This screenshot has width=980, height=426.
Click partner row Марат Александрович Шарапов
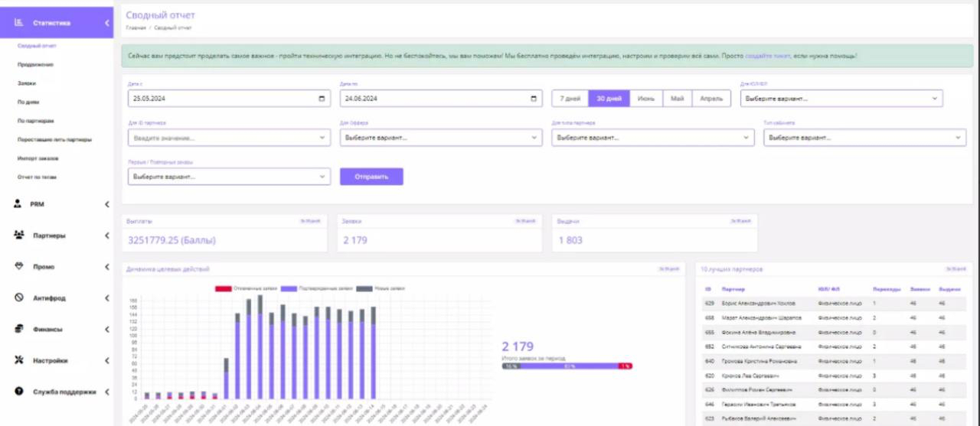pyautogui.click(x=835, y=317)
